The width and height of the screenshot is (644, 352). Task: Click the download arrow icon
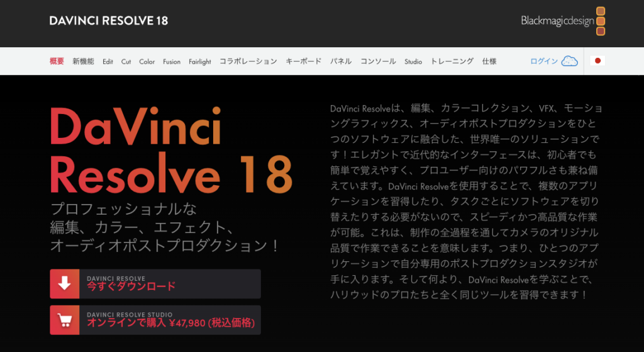(65, 284)
